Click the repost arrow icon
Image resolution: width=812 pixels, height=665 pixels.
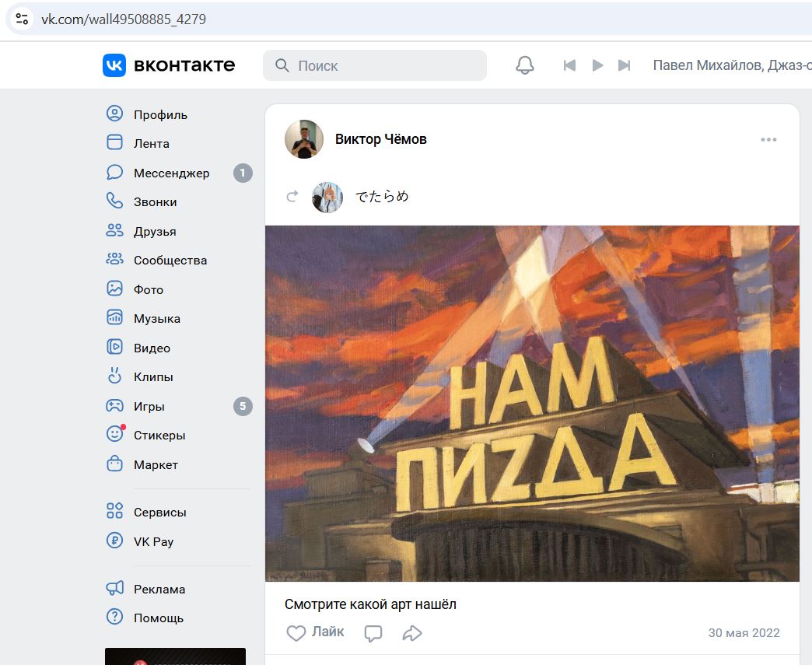coord(292,197)
